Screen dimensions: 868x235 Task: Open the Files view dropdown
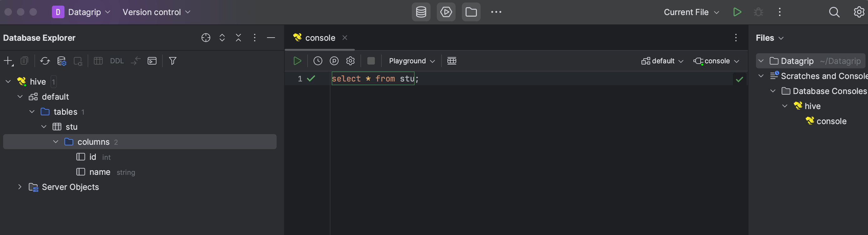(x=770, y=38)
